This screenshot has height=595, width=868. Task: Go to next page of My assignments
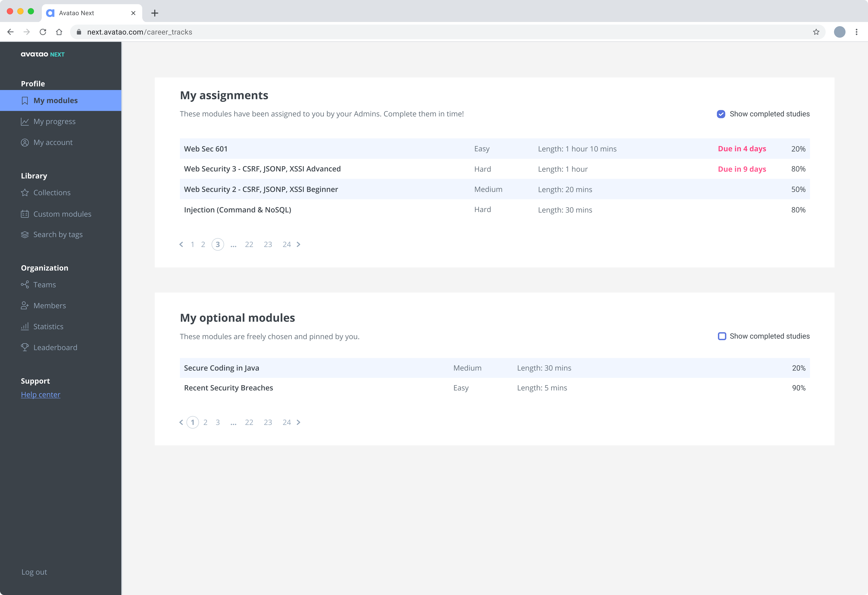pyautogui.click(x=298, y=244)
